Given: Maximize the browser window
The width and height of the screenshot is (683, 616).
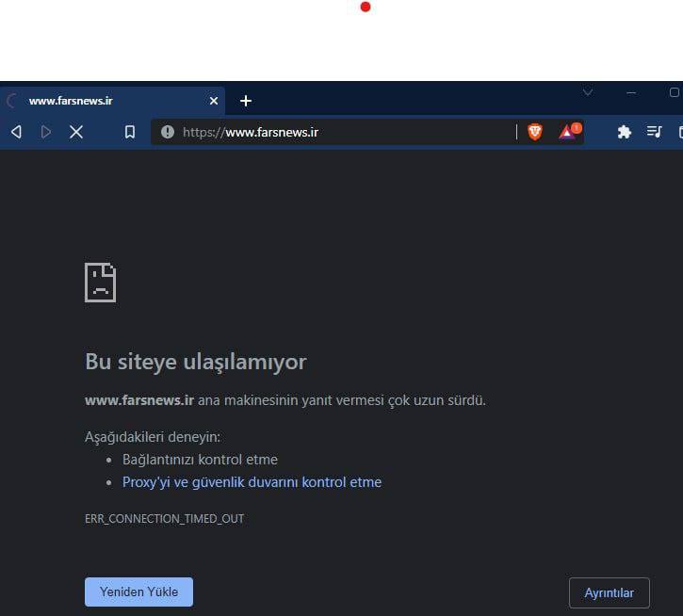Looking at the screenshot, I should [x=675, y=92].
